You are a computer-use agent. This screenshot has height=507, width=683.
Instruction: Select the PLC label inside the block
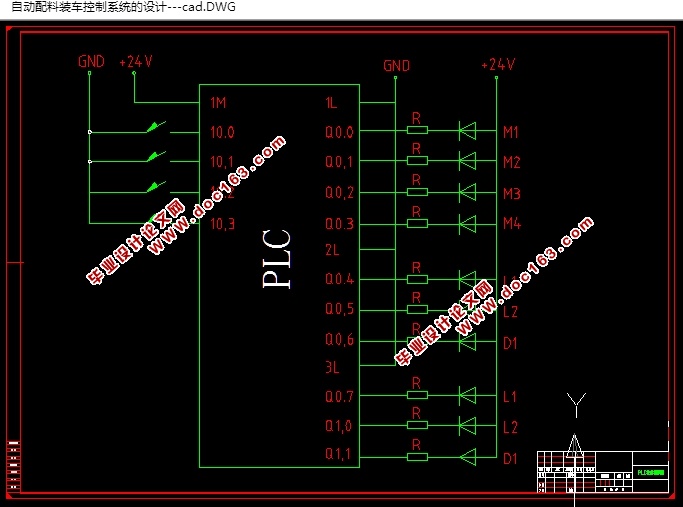tap(277, 259)
